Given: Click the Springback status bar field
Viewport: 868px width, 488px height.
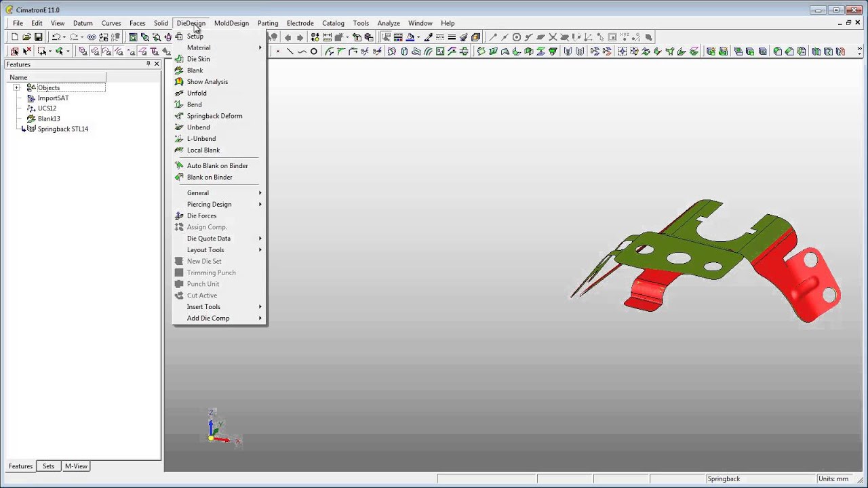Looking at the screenshot, I should tap(760, 479).
